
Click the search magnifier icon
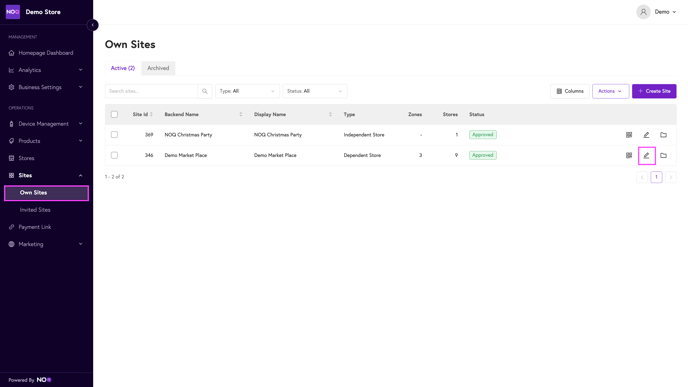[205, 91]
